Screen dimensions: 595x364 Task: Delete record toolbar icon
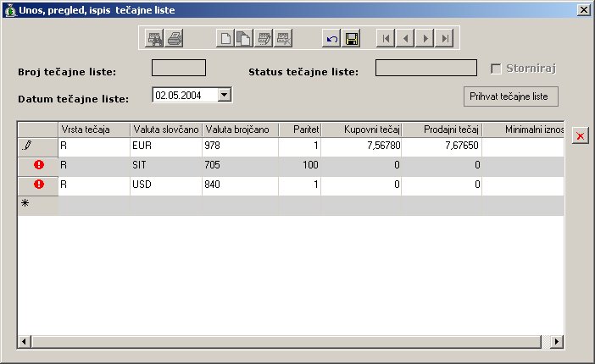[283, 38]
